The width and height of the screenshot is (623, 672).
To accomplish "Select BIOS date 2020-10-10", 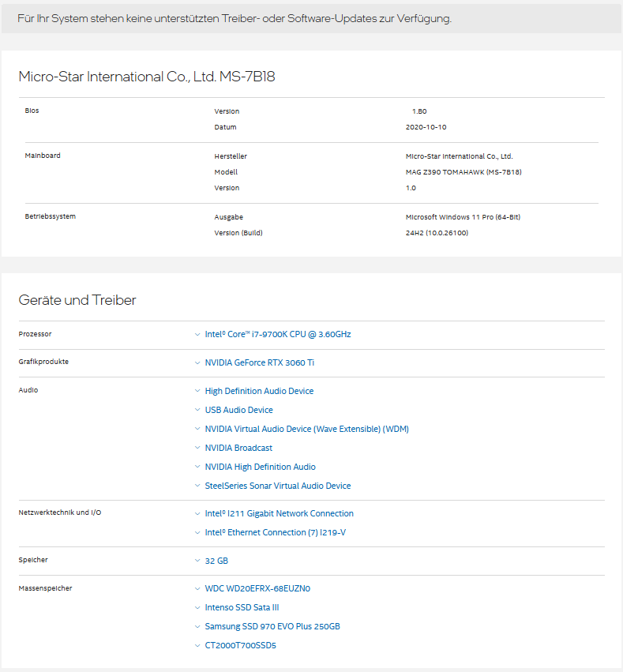I will point(426,127).
